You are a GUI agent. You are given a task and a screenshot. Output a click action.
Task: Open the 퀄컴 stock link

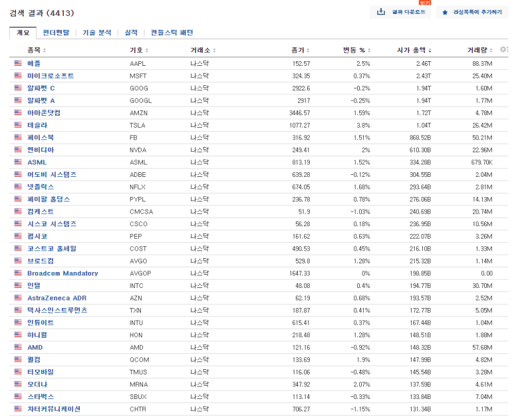tap(34, 359)
